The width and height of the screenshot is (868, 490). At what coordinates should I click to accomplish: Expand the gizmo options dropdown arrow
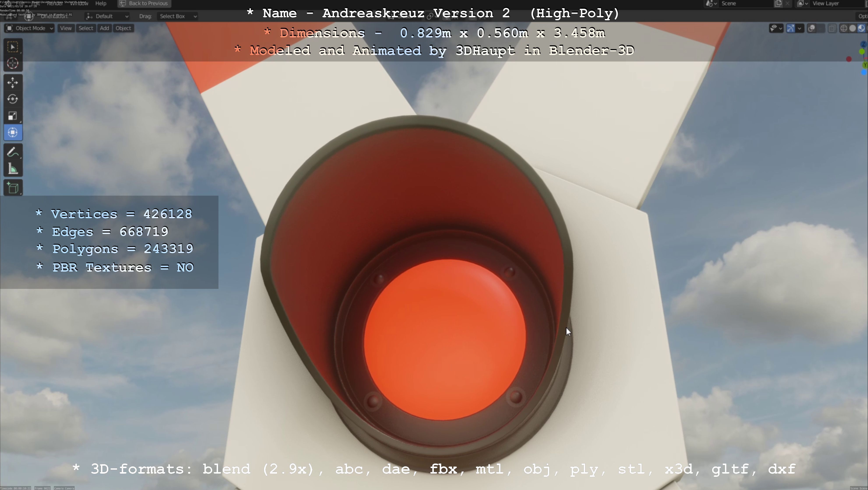coord(800,28)
